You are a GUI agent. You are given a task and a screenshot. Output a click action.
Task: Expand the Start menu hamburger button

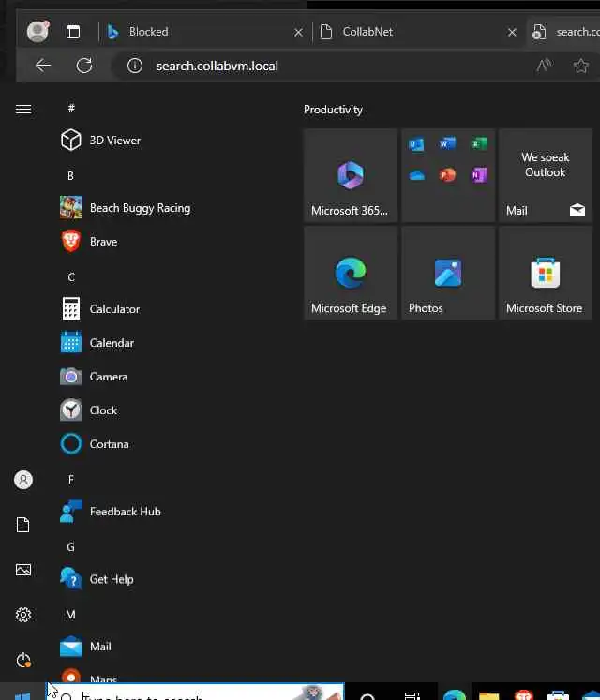point(23,109)
